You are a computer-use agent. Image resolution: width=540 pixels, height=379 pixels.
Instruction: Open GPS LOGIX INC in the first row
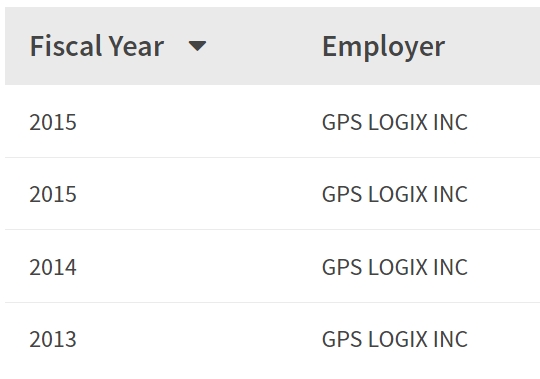coord(395,122)
